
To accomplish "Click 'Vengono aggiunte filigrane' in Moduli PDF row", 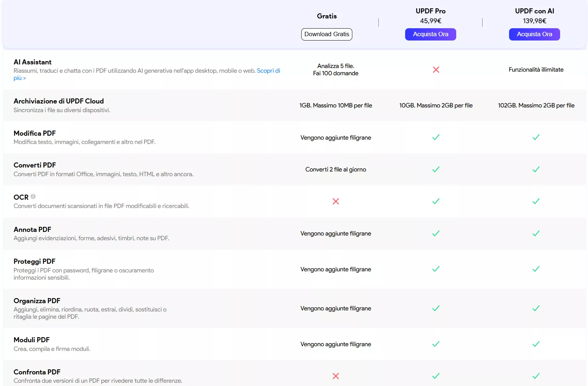I will pos(336,344).
